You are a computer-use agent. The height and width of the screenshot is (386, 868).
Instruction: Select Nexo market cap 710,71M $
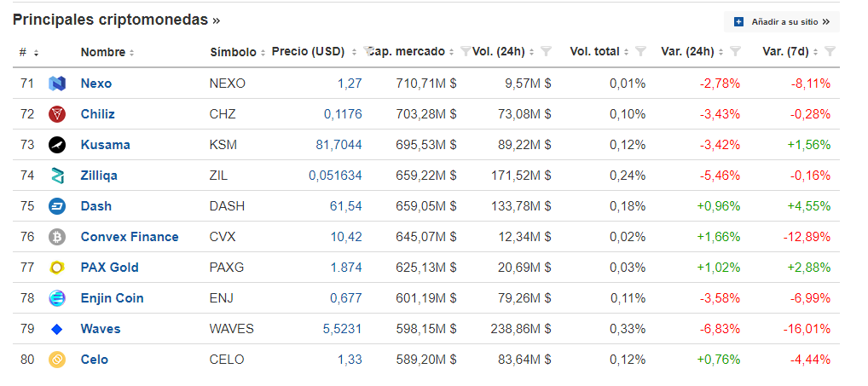426,84
